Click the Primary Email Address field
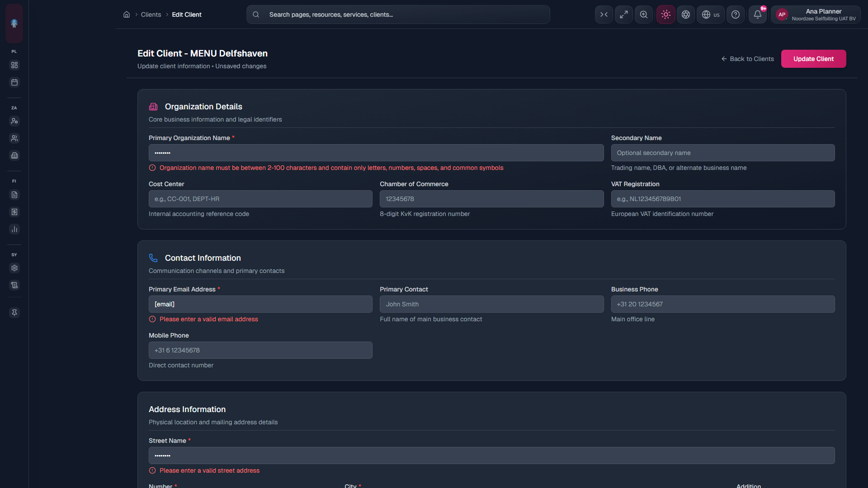The height and width of the screenshot is (488, 868). click(x=260, y=304)
